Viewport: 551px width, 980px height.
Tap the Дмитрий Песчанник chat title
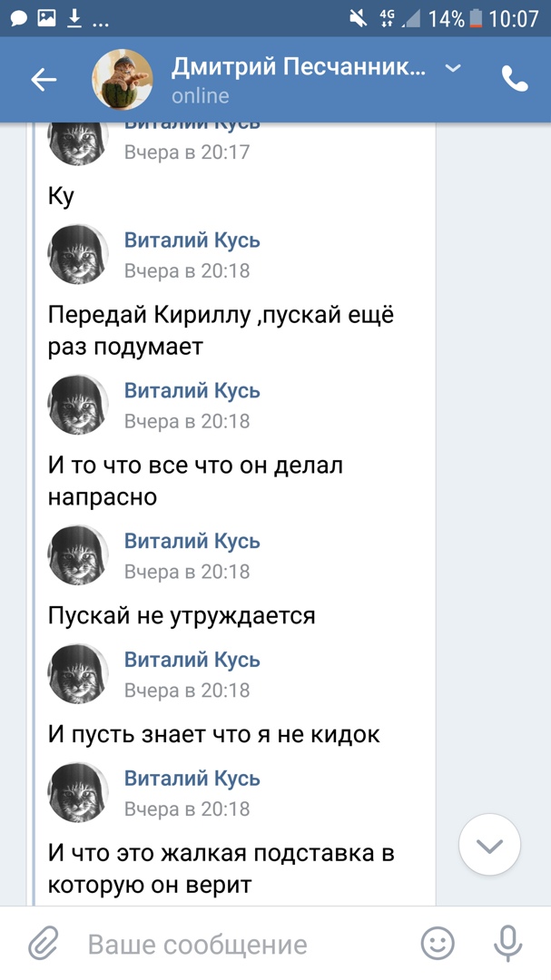[x=298, y=67]
